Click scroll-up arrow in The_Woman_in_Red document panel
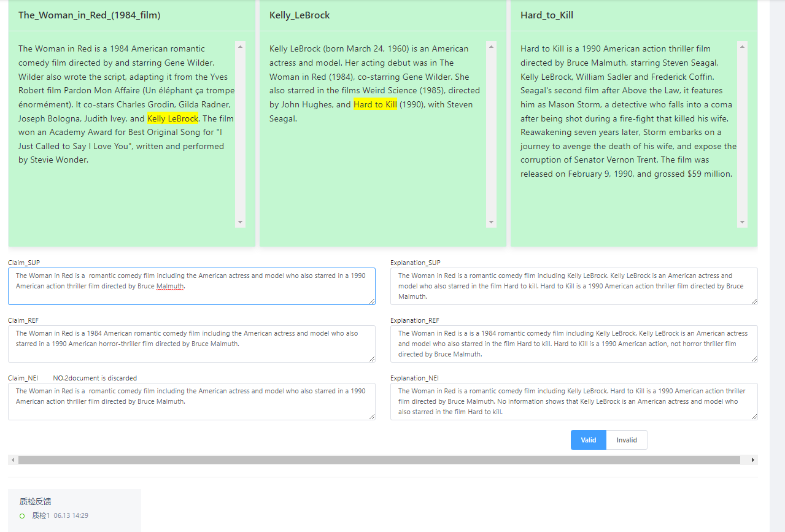This screenshot has height=532, width=785. 240,47
